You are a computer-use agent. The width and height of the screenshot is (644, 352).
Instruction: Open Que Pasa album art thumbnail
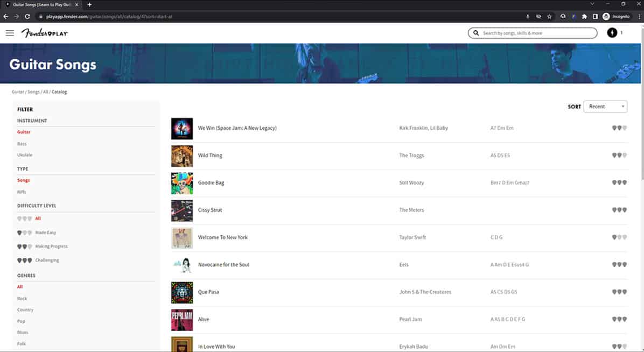click(182, 292)
